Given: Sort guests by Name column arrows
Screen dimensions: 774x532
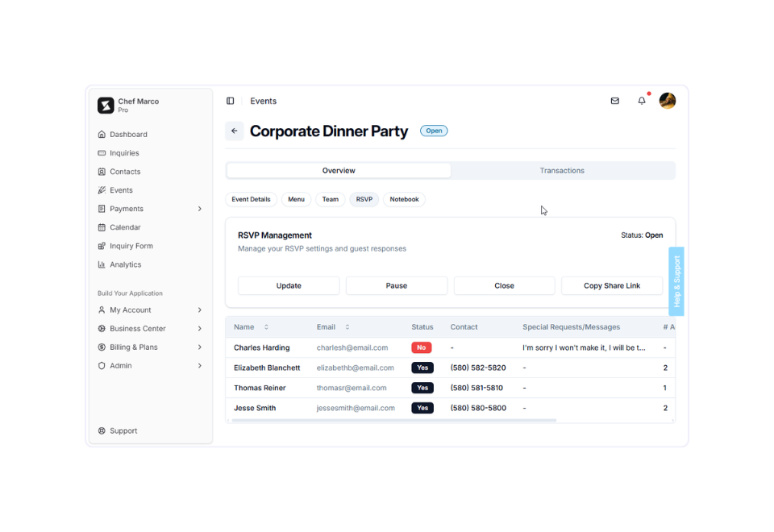Looking at the screenshot, I should pos(266,327).
